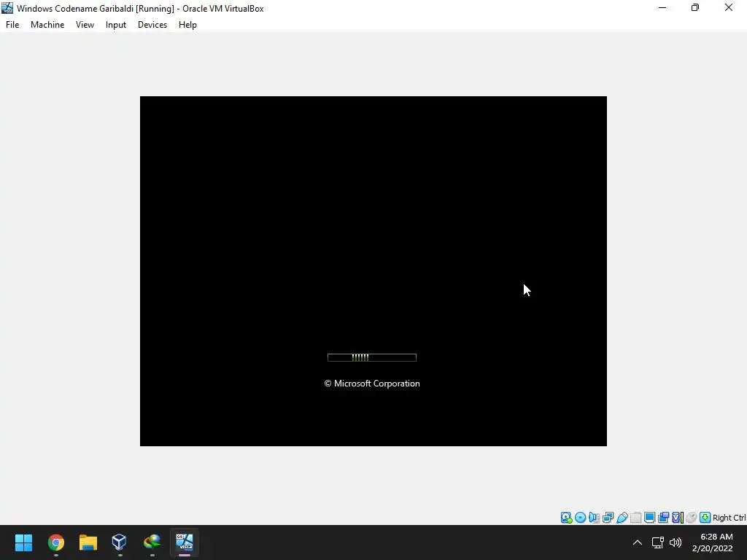Open File Explorer from taskbar
Viewport: 747px width, 560px height.
88,542
